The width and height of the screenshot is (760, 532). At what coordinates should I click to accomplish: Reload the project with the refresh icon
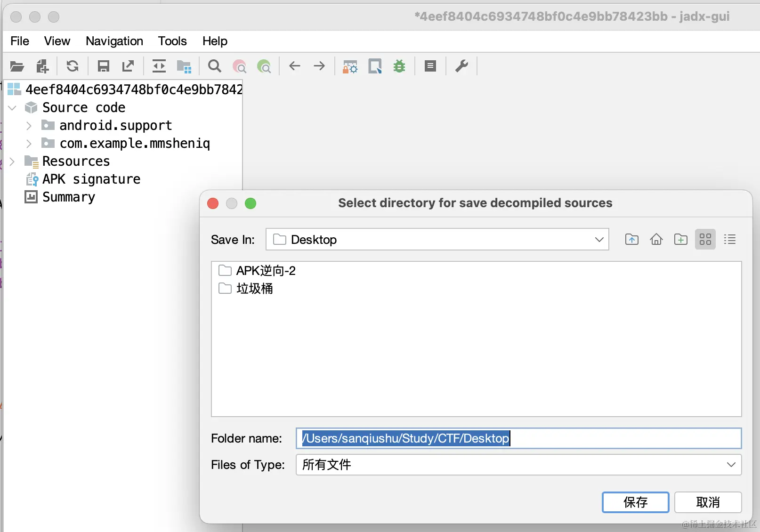(73, 66)
